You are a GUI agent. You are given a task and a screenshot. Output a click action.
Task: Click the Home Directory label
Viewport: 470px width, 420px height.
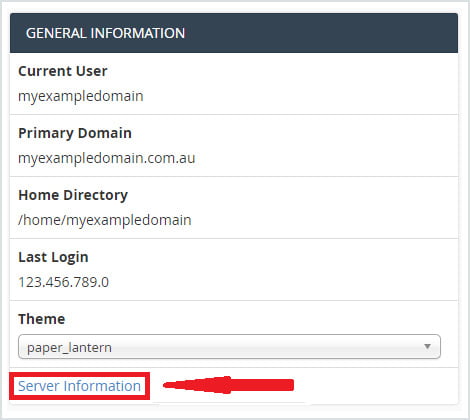click(x=73, y=195)
